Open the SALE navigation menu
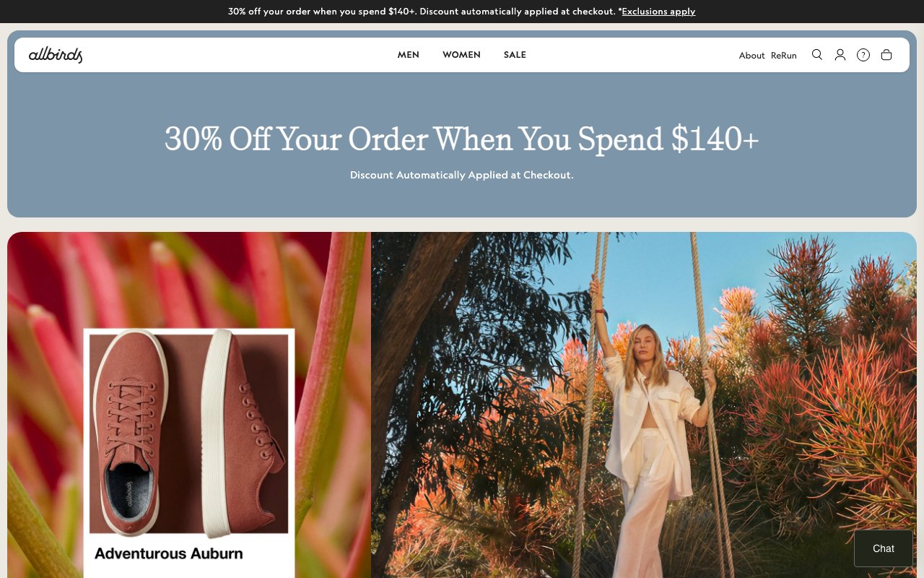Viewport: 924px width, 578px height. 515,55
